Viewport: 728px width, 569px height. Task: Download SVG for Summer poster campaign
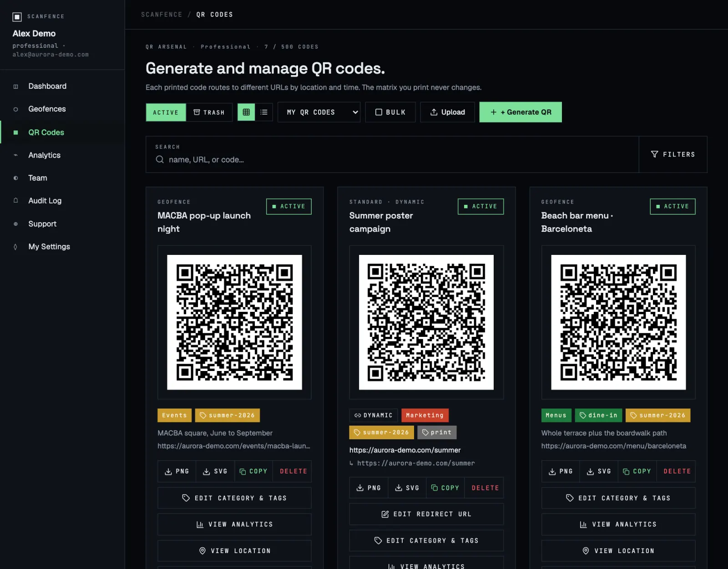[x=407, y=488]
